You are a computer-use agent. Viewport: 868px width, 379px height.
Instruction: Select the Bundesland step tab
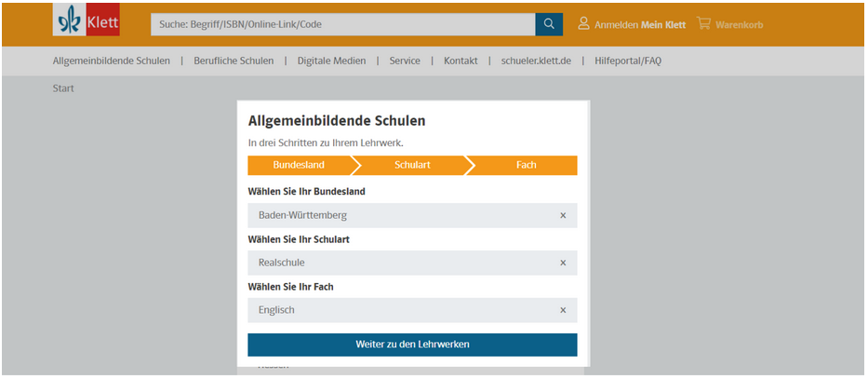[299, 165]
